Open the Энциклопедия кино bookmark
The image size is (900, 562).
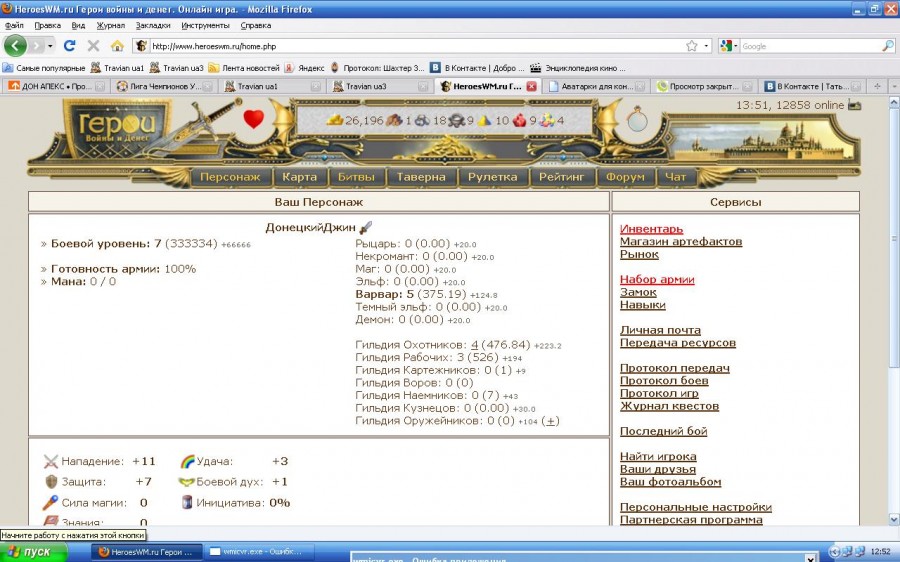(x=578, y=68)
